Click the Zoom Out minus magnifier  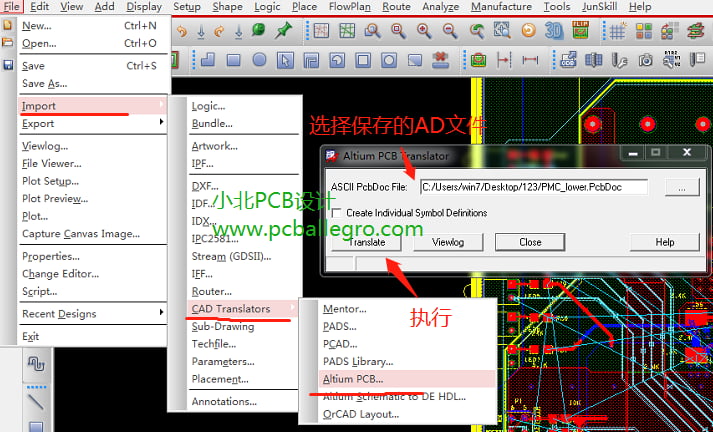click(x=450, y=31)
